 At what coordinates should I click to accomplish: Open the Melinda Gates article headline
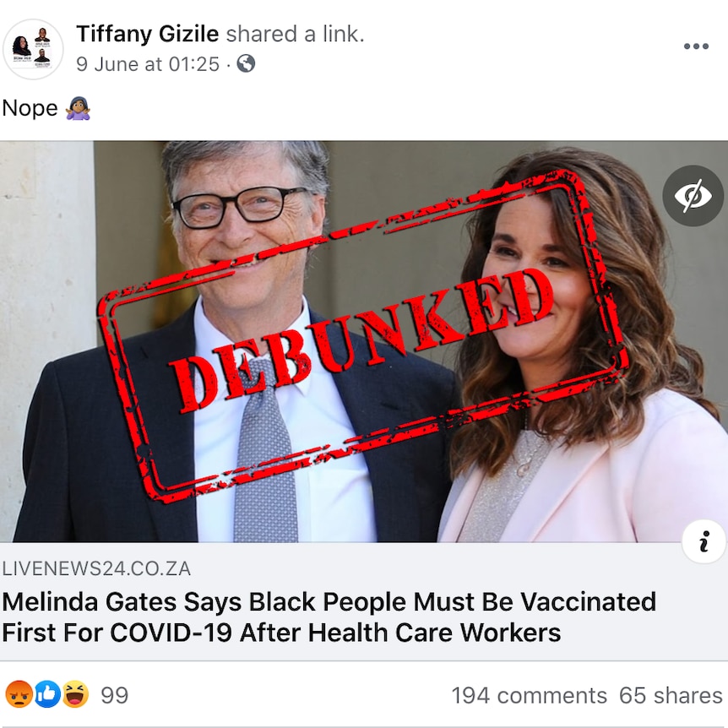click(x=329, y=617)
